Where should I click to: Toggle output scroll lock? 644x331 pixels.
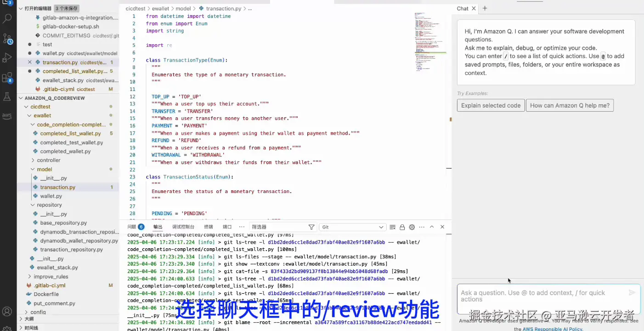402,227
